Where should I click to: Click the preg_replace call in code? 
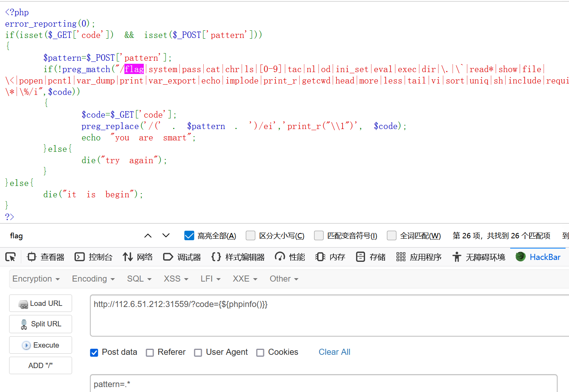[244, 126]
